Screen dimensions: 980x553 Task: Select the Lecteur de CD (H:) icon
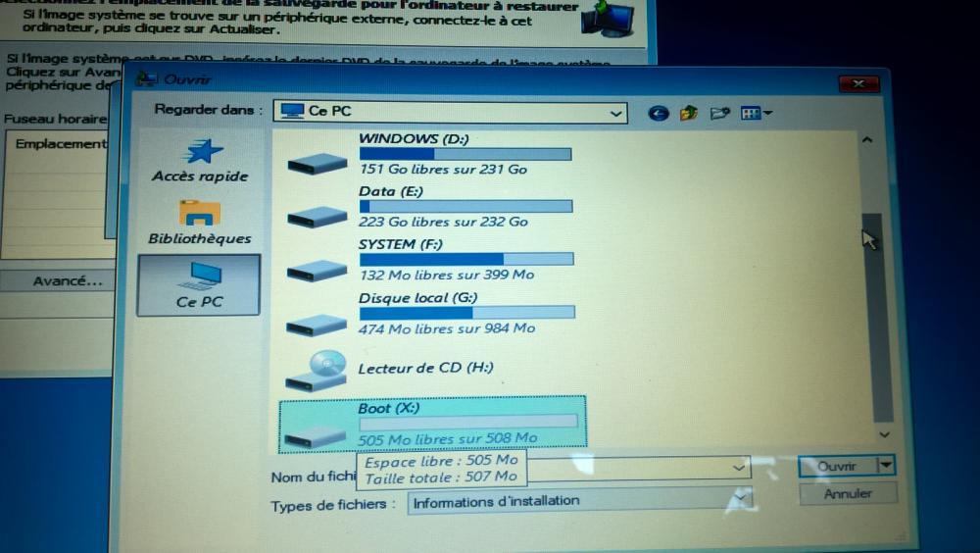tap(317, 371)
